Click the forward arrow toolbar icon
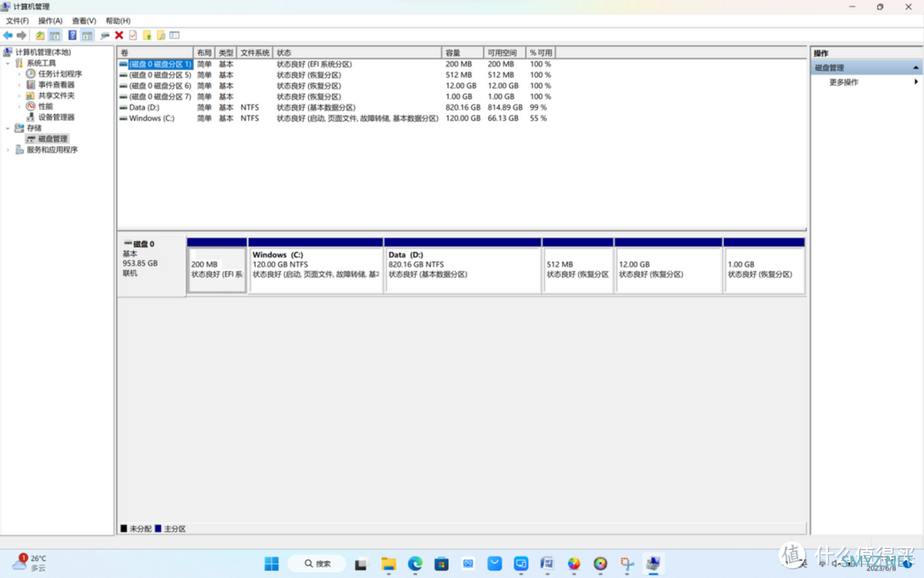The height and width of the screenshot is (578, 924). coord(21,35)
